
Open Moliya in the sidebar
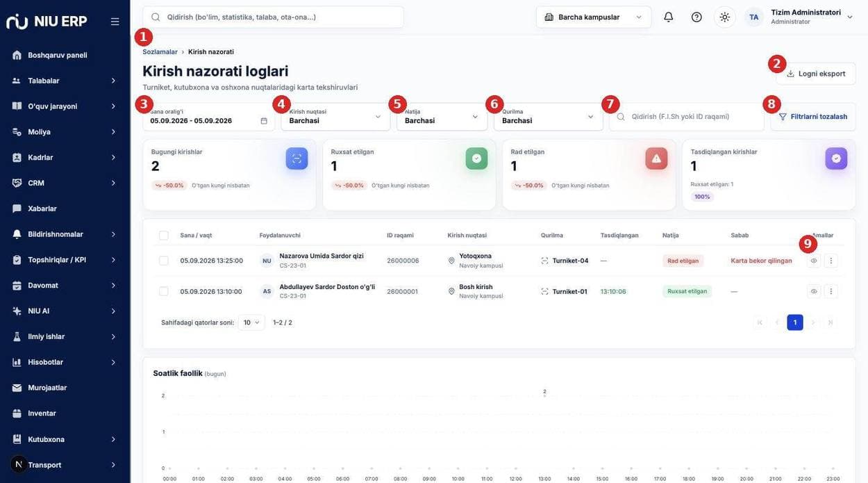[x=65, y=132]
